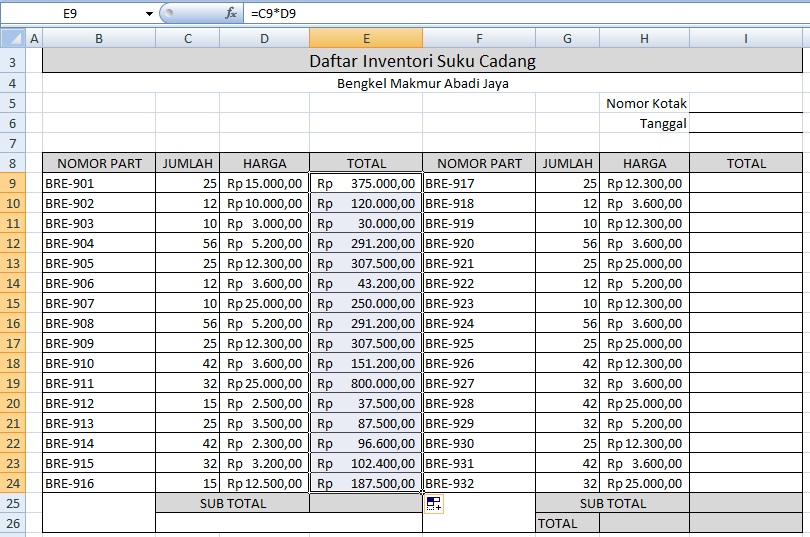The image size is (810, 537).
Task: Click the price cell for BRE-917
Action: coord(644,183)
